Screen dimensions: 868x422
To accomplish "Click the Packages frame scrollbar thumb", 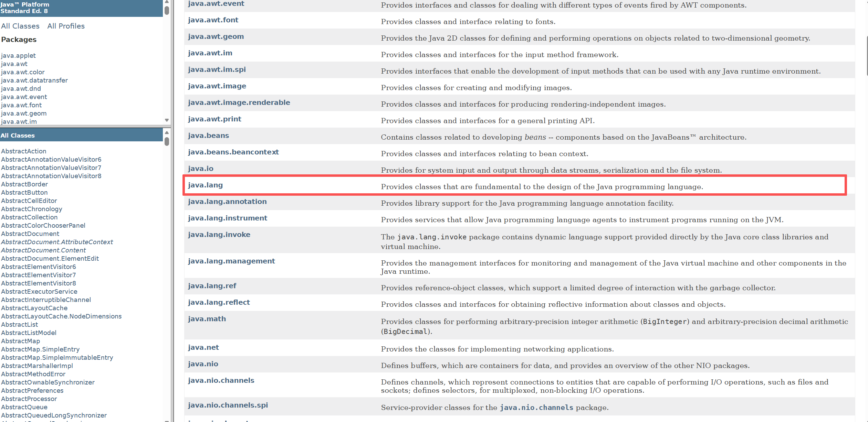I will click(167, 10).
